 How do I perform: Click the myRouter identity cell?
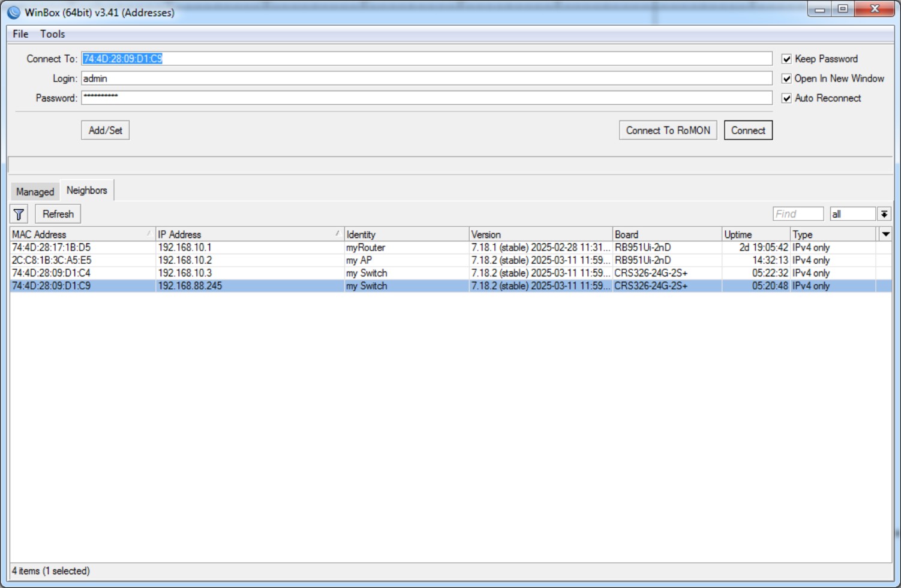click(x=365, y=248)
